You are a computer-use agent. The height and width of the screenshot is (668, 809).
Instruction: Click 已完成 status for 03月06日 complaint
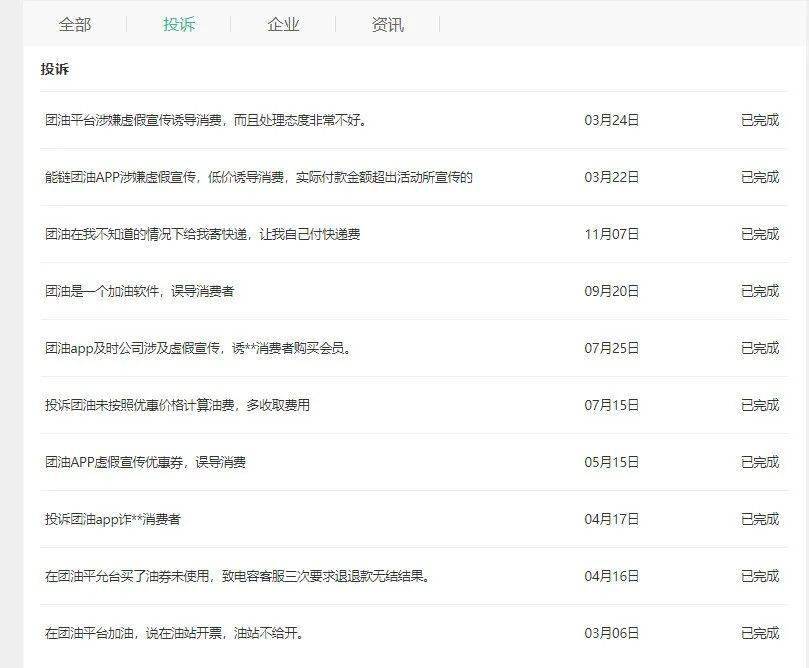tap(759, 633)
